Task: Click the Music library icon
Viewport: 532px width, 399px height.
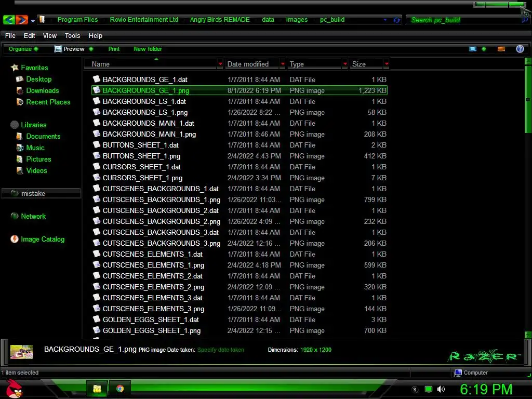Action: coord(20,148)
